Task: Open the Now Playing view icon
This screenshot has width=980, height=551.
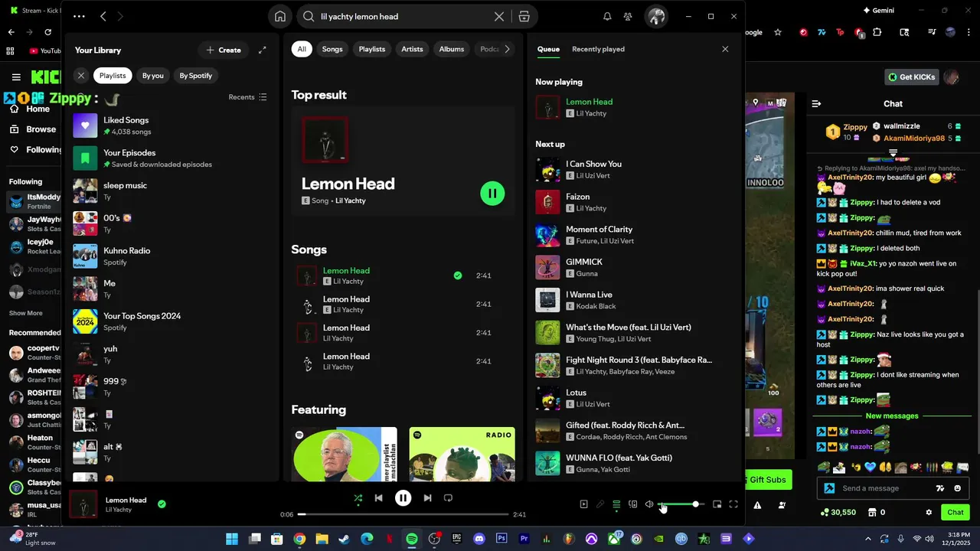Action: point(583,504)
